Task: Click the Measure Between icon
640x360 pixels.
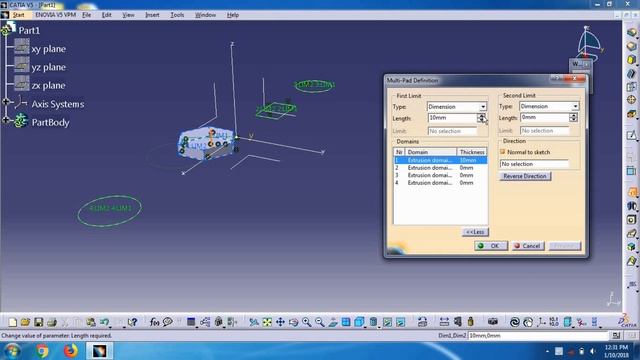Action: (x=444, y=322)
